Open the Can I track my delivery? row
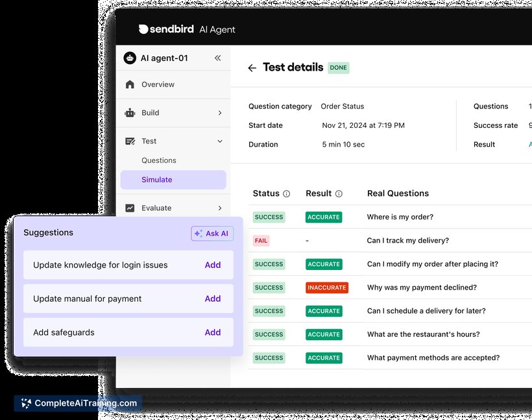 pyautogui.click(x=390, y=240)
